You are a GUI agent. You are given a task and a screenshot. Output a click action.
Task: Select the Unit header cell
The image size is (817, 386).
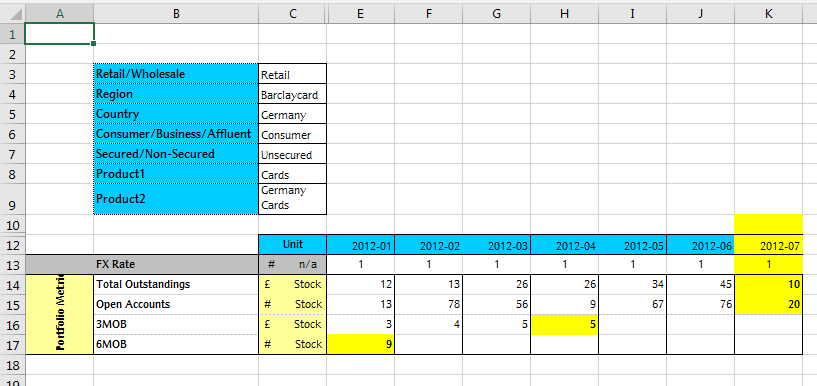point(293,245)
